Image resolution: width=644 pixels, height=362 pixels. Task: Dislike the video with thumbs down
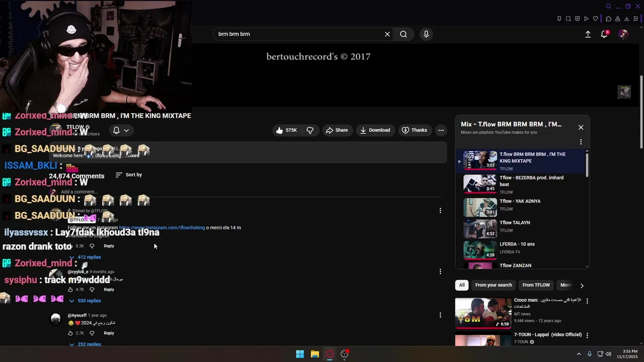point(310,130)
